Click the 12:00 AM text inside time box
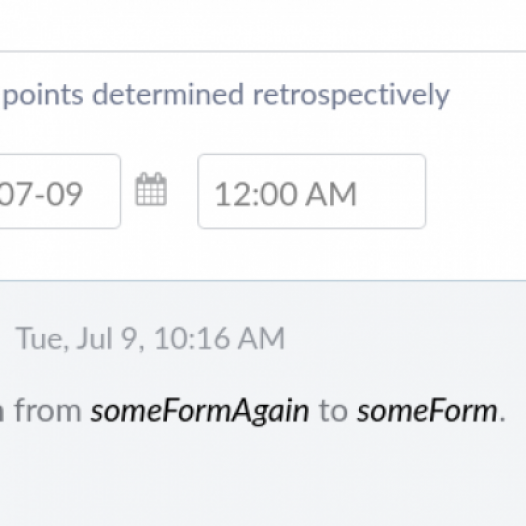526x526 pixels. pos(285,194)
